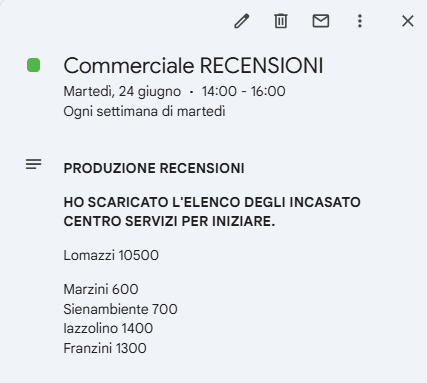The image size is (427, 383).
Task: Select the Iazzolino 1400 entry
Action: 108,328
